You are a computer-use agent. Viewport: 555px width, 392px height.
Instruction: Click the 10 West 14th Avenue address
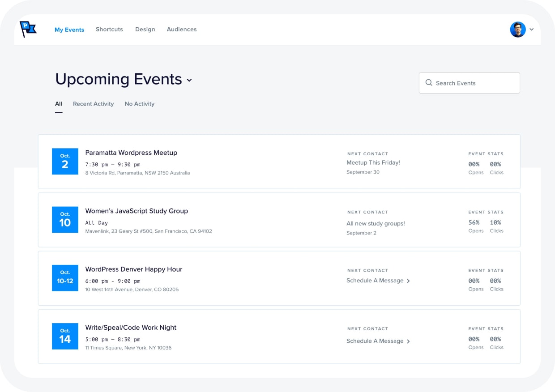coord(132,290)
